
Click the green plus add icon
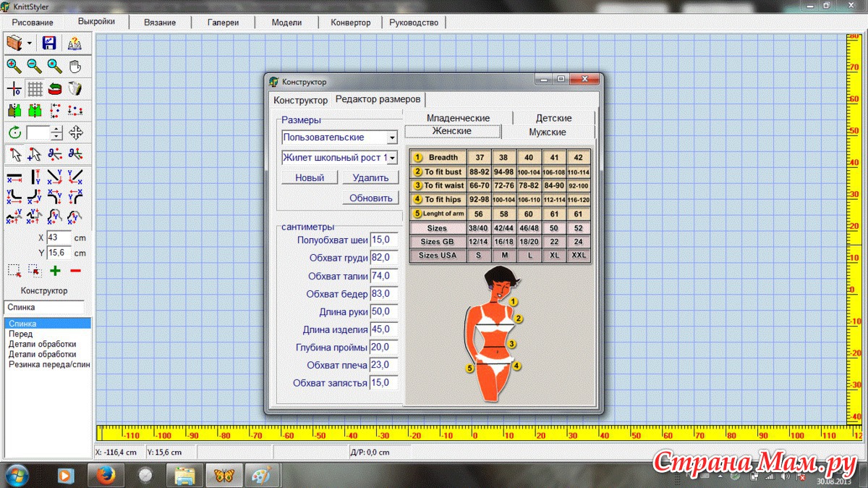click(x=55, y=271)
